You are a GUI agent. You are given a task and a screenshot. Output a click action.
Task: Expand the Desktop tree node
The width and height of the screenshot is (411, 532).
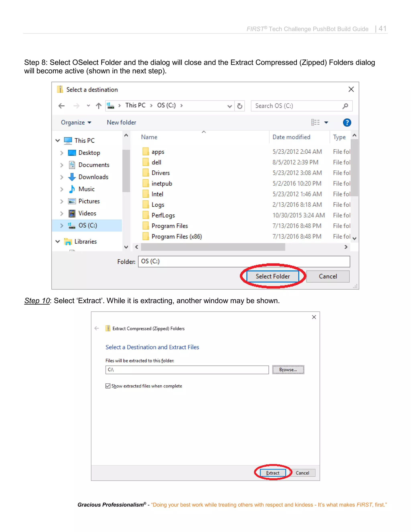tap(62, 153)
